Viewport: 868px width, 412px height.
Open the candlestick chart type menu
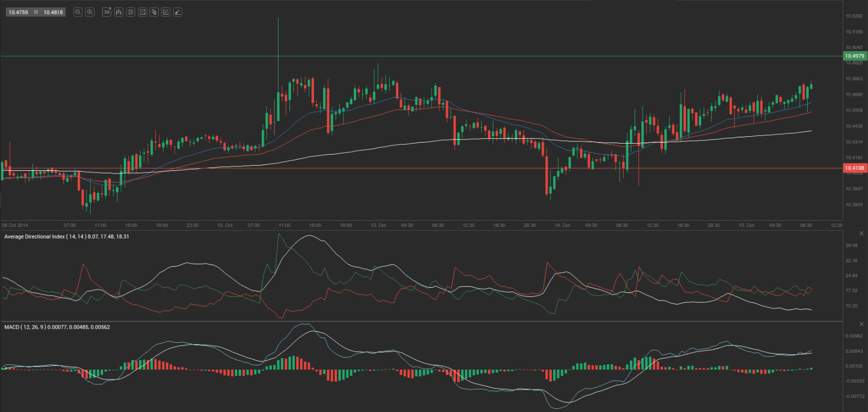click(x=119, y=12)
